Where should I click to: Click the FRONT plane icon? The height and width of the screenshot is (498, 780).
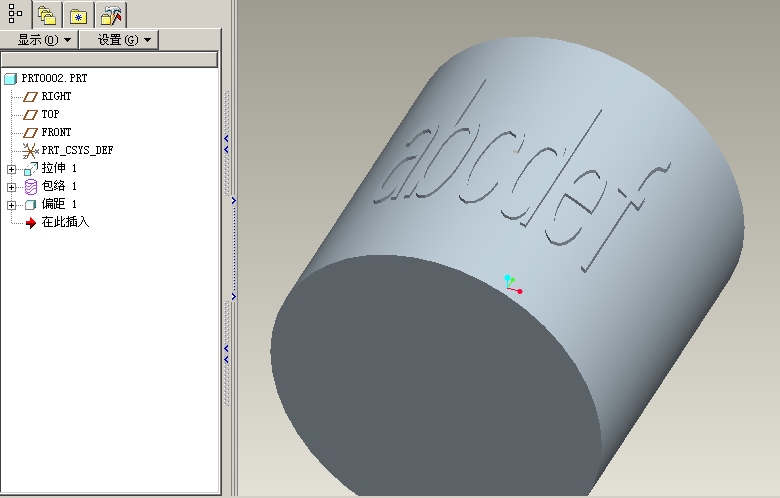(30, 132)
